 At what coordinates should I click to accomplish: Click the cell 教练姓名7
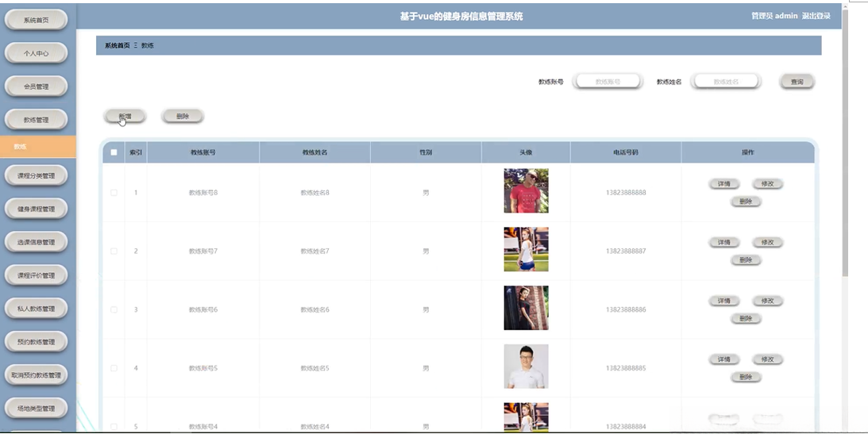pos(315,251)
